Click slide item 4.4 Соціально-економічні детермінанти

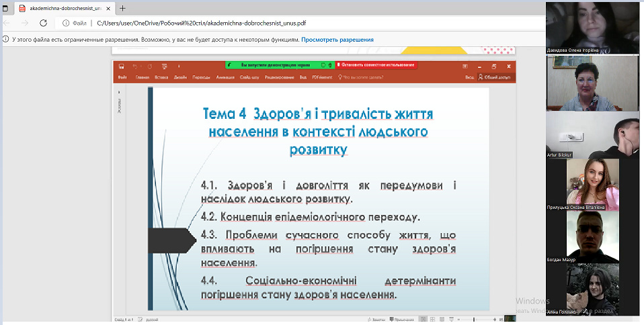click(329, 287)
